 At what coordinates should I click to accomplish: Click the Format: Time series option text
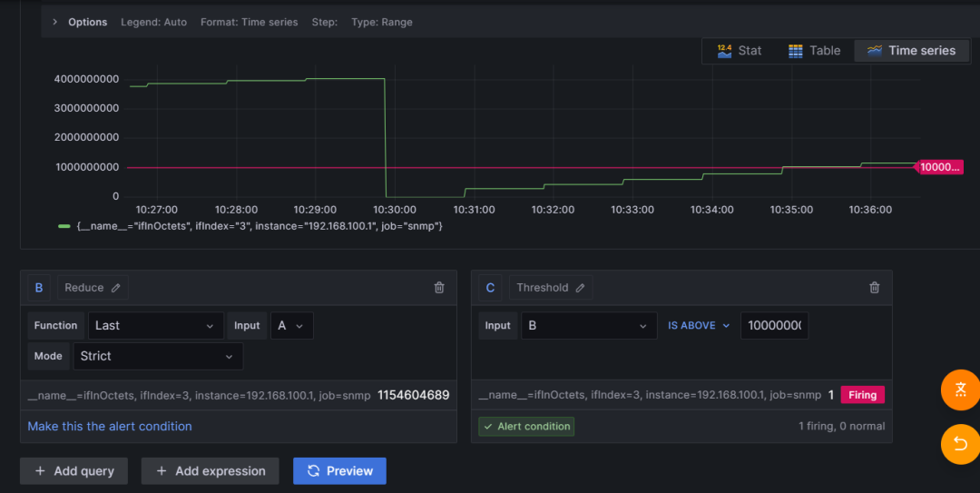(x=249, y=22)
